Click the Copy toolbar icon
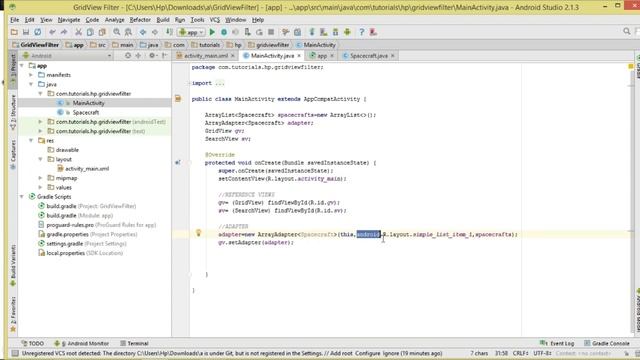This screenshot has height=360, width=640. point(90,32)
